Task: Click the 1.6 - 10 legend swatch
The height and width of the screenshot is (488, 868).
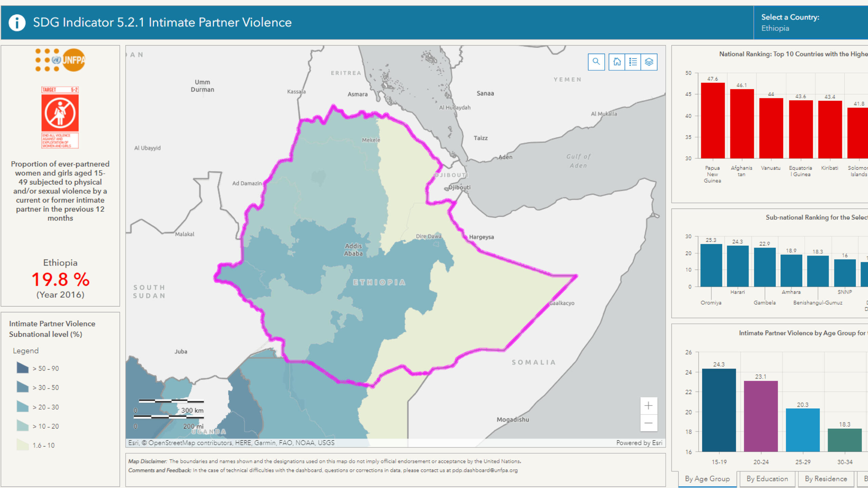Action: 22,445
